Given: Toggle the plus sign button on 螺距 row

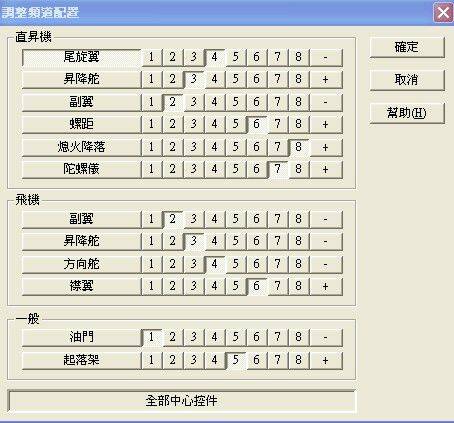Looking at the screenshot, I should [x=326, y=124].
